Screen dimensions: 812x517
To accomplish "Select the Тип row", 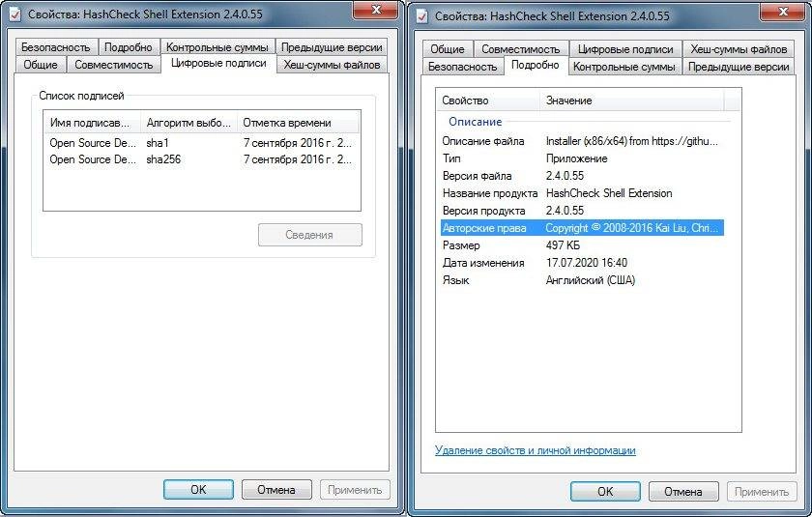I will (582, 158).
